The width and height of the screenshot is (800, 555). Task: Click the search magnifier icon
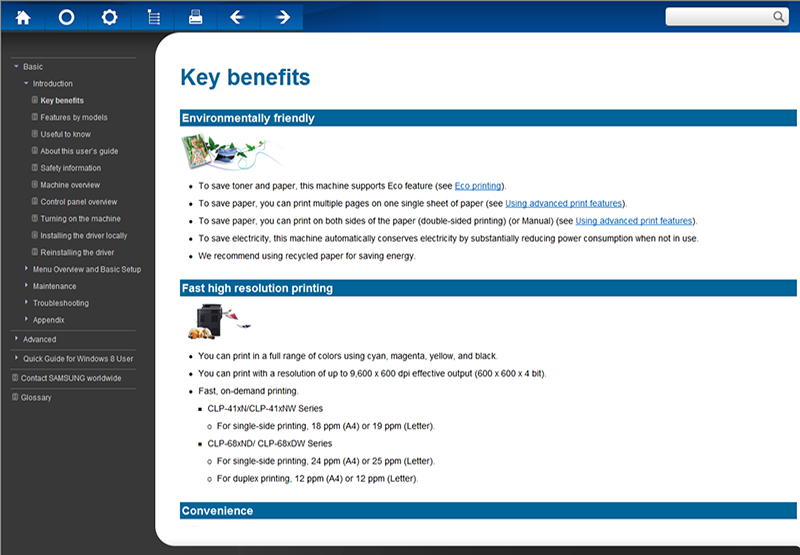pyautogui.click(x=779, y=17)
